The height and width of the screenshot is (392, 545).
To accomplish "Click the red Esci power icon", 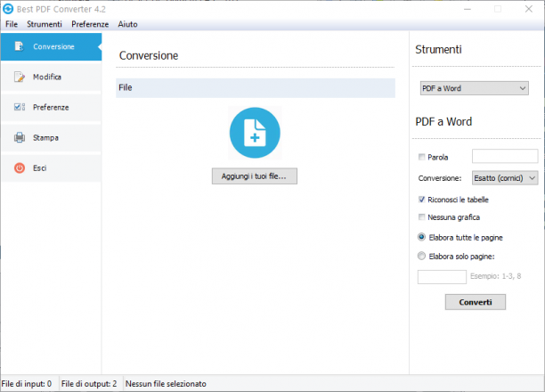I will click(20, 168).
